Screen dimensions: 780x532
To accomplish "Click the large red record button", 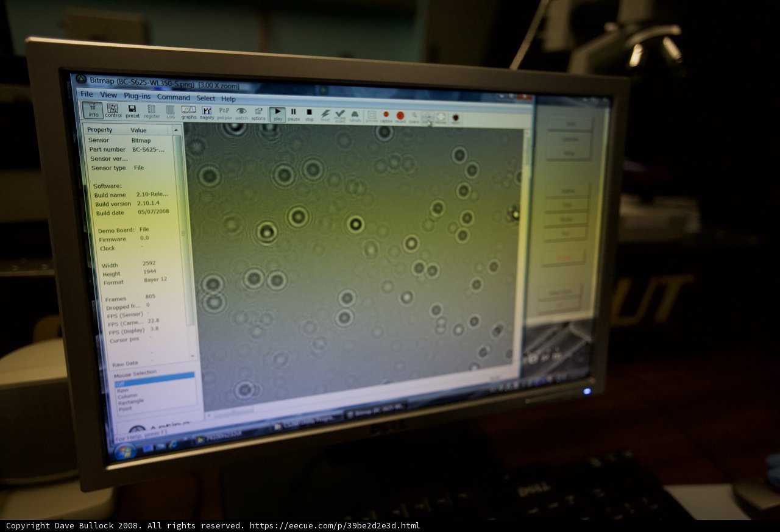I will point(400,116).
